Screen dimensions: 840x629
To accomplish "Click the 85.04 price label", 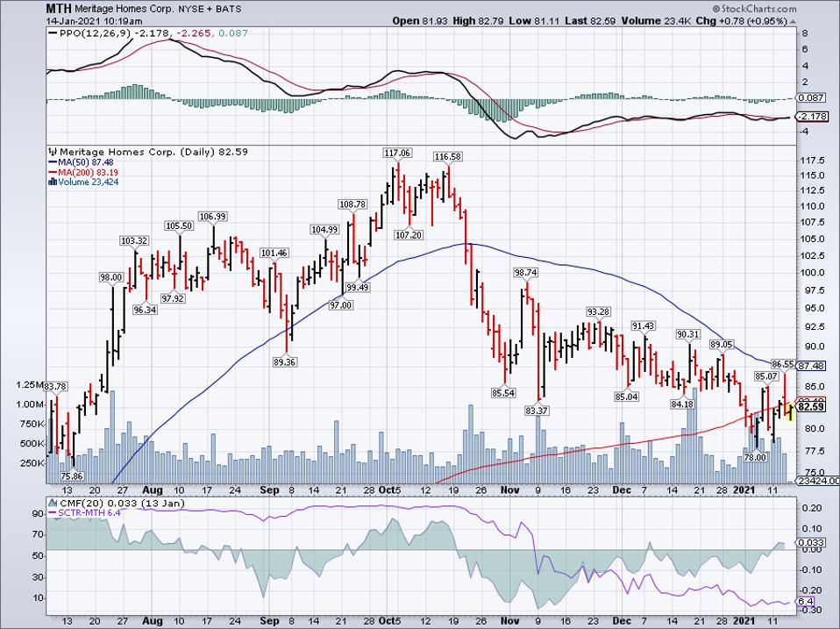I will click(x=626, y=397).
